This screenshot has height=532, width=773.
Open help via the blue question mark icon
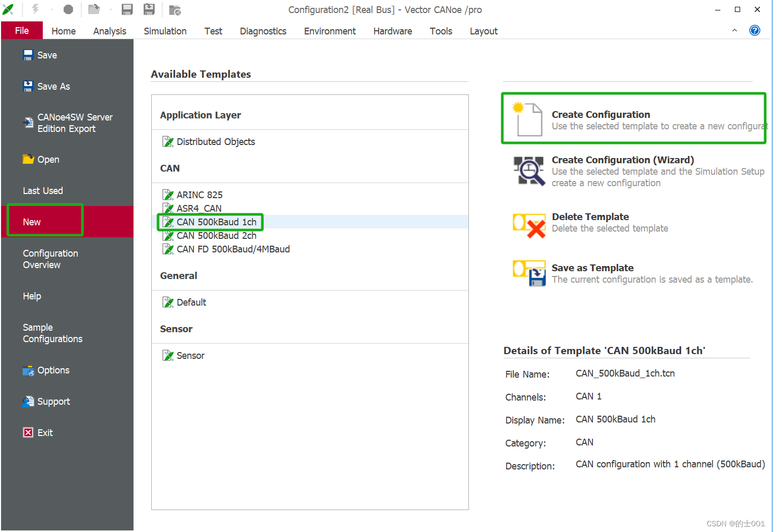[x=755, y=30]
